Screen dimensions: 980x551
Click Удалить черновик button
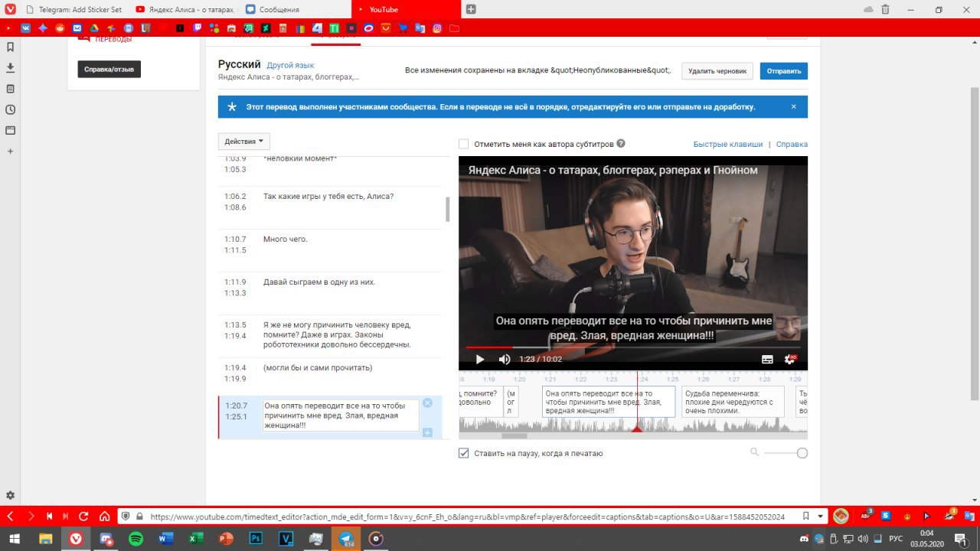pos(717,71)
